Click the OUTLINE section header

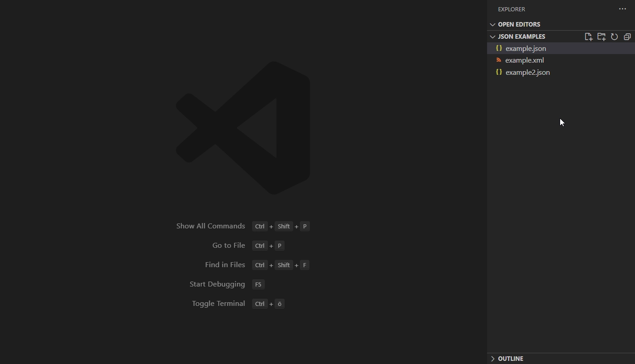coord(561,359)
